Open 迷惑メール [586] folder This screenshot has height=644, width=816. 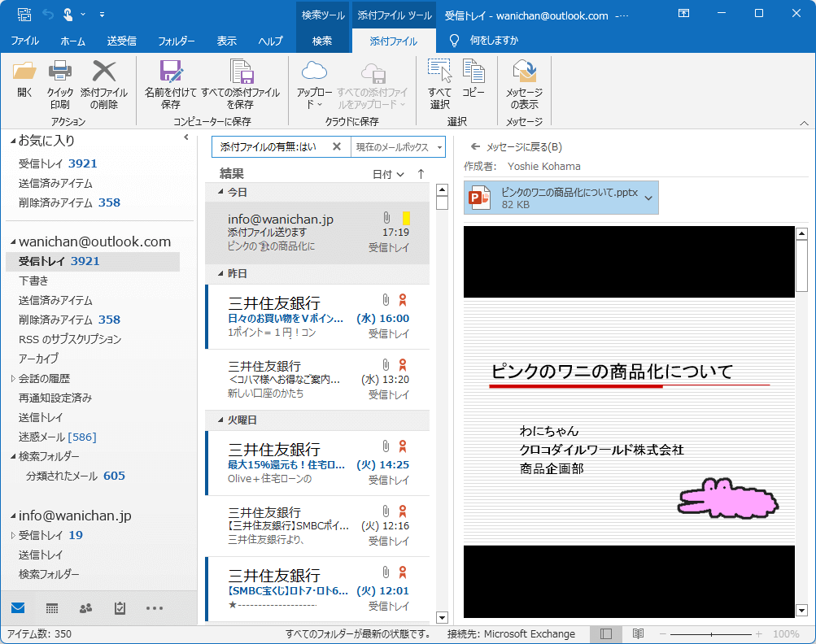click(x=57, y=437)
